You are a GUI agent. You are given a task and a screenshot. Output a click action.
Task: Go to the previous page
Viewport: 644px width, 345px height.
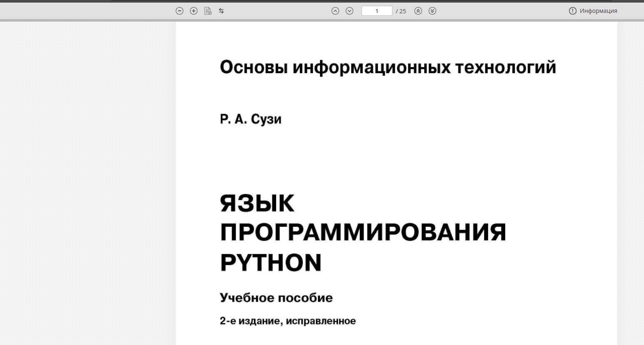point(335,11)
